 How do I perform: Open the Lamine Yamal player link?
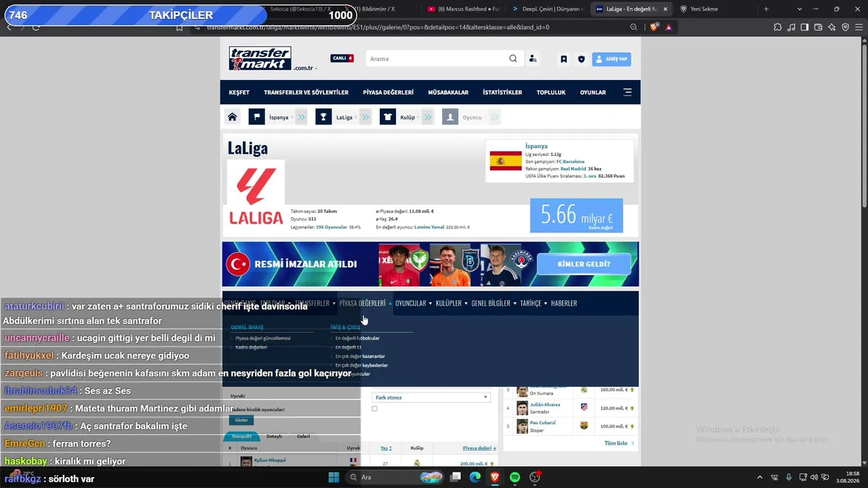point(429,228)
